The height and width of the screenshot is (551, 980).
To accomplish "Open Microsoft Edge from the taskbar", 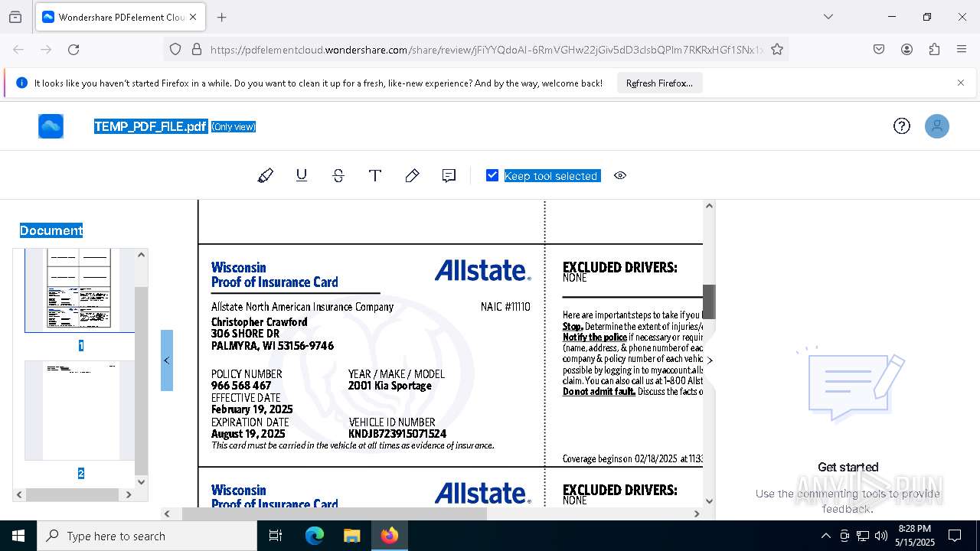I will pos(315,536).
